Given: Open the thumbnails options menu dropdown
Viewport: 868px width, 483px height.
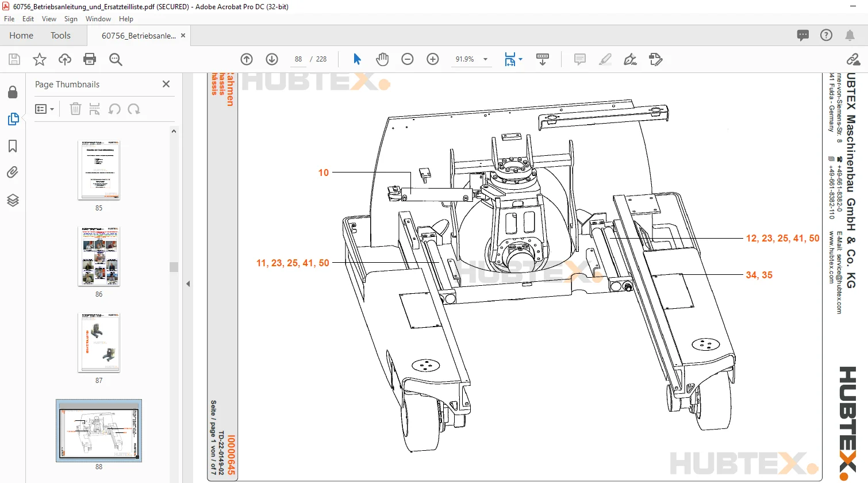Looking at the screenshot, I should coord(44,109).
